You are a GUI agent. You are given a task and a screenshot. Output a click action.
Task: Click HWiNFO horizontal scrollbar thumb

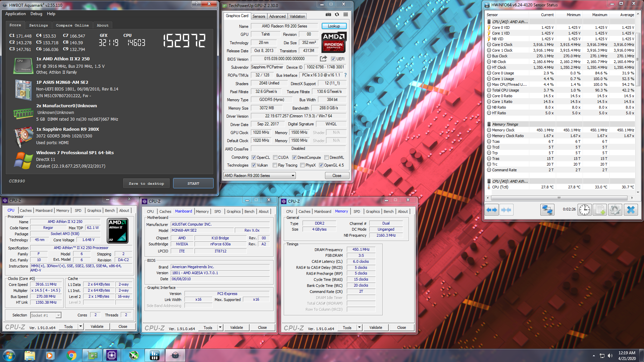click(559, 198)
